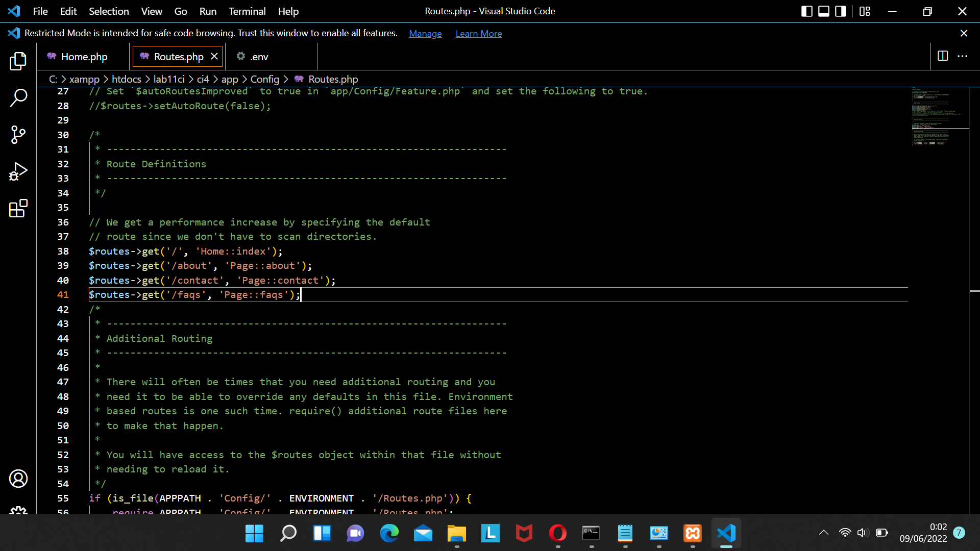Toggle the bottom panel visibility

[x=823, y=11]
